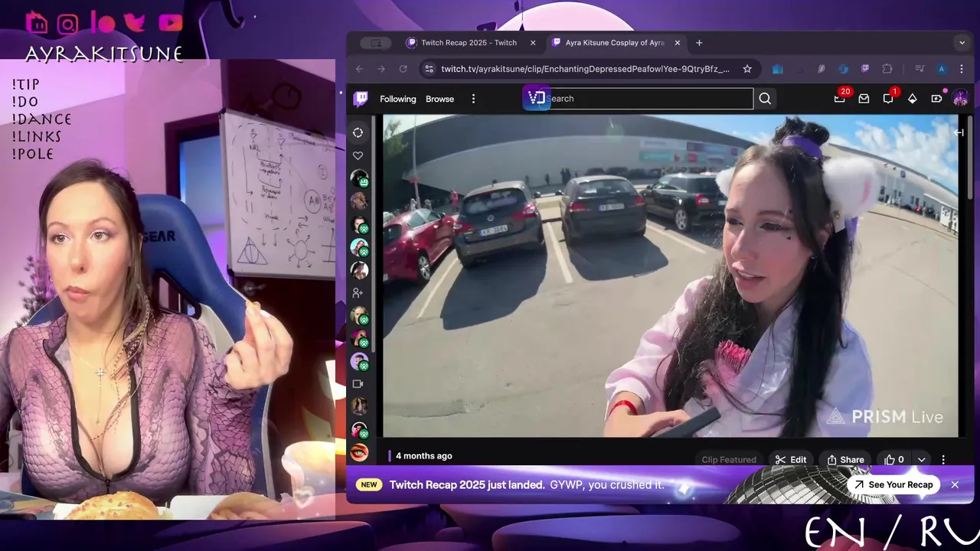
Task: Open the first followed channel avatar in sidebar
Action: click(358, 178)
